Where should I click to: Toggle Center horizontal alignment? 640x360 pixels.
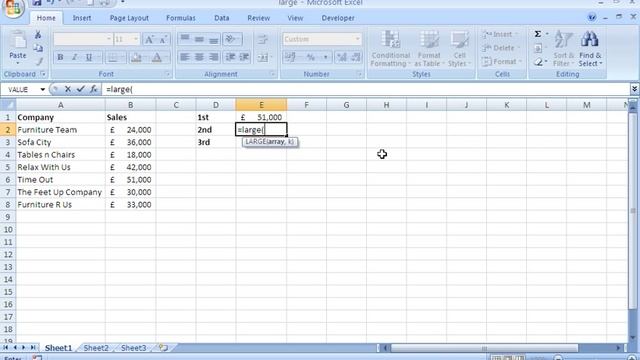pyautogui.click(x=199, y=57)
